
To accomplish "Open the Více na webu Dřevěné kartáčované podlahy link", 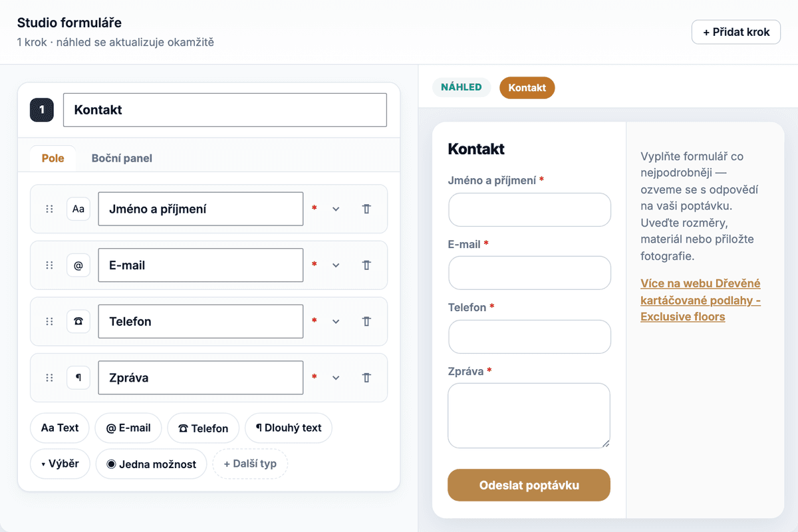I will point(701,300).
